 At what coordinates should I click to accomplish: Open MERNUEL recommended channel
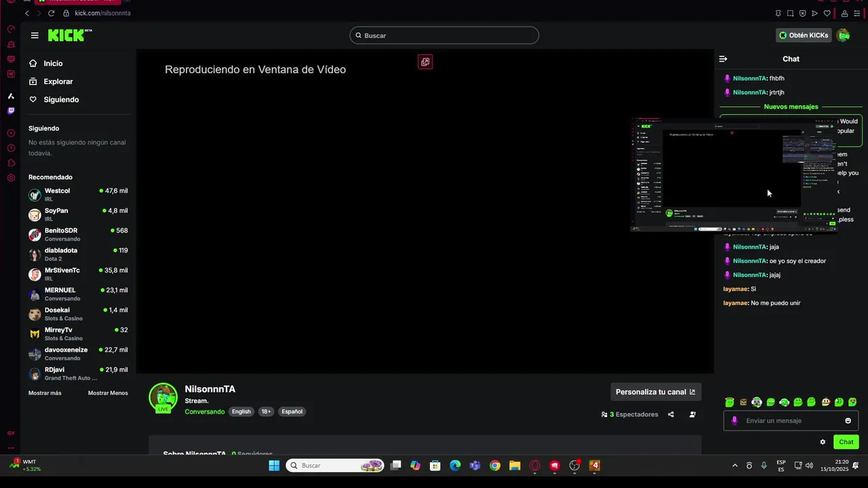tap(78, 294)
